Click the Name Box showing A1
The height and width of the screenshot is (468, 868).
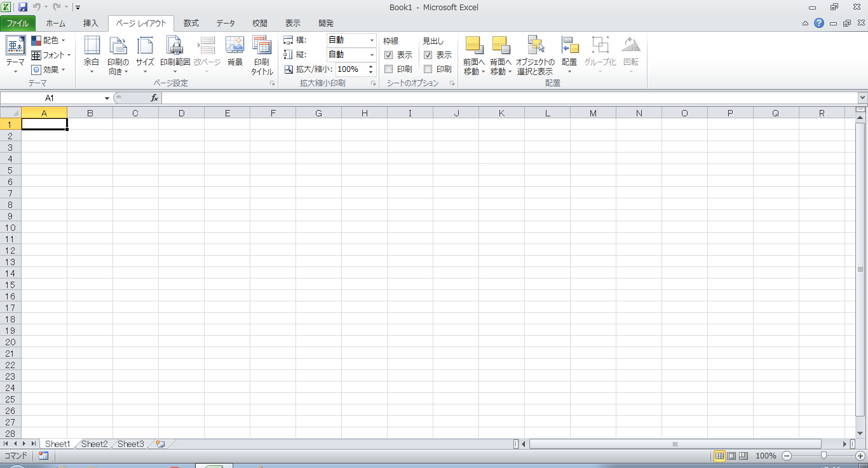tap(50, 98)
